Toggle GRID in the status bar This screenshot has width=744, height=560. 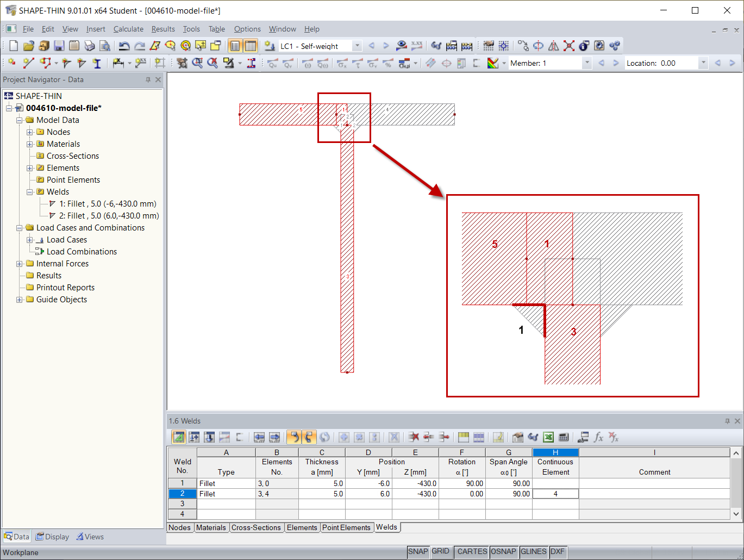pyautogui.click(x=441, y=552)
